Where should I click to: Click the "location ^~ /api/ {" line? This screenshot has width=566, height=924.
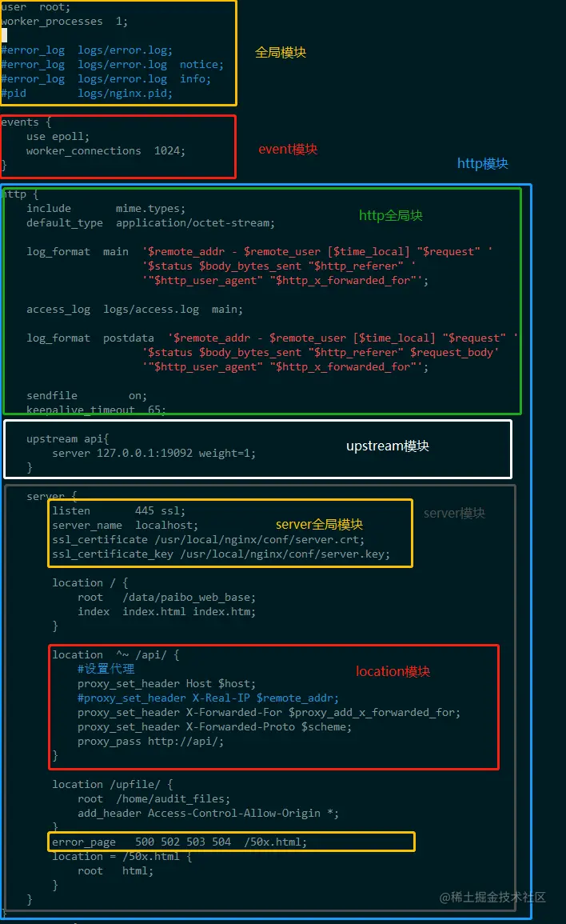115,654
